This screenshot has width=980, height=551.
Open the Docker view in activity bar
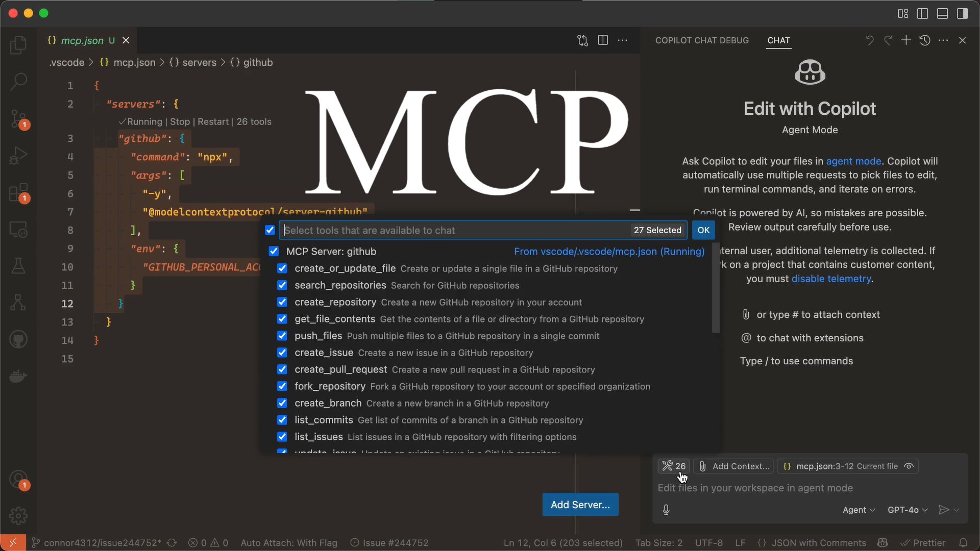(18, 377)
